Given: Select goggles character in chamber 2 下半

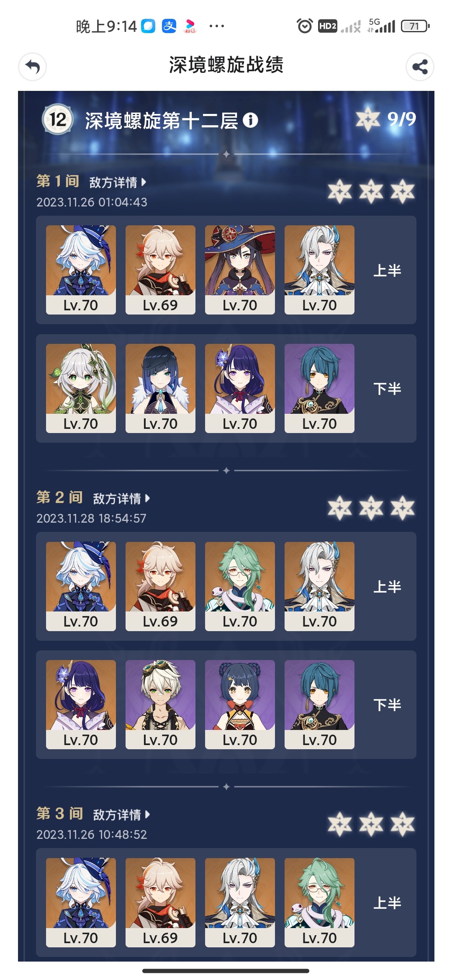Looking at the screenshot, I should 160,704.
